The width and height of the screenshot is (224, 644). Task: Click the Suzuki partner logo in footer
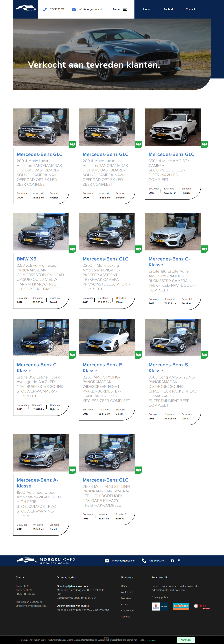(160, 607)
